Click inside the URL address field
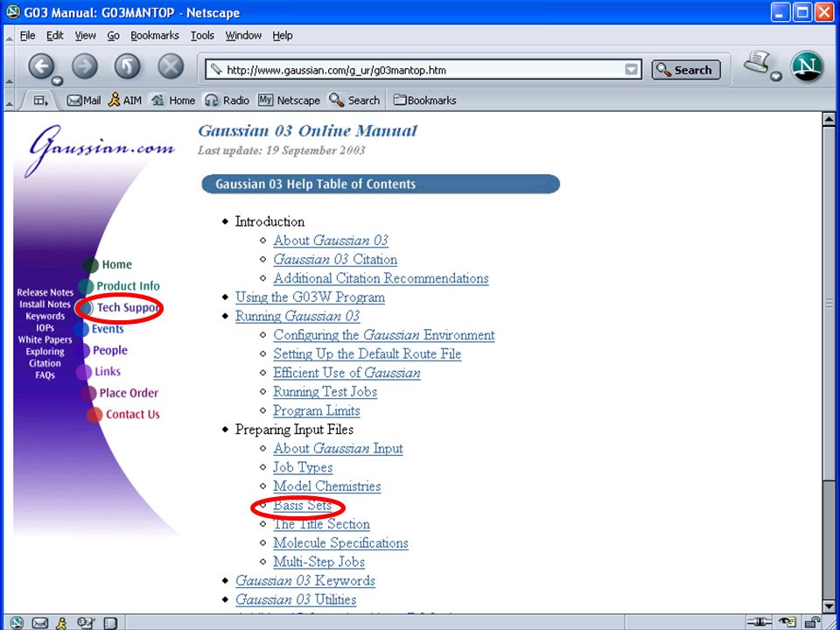Screen dimensions: 840x630 coord(423,70)
